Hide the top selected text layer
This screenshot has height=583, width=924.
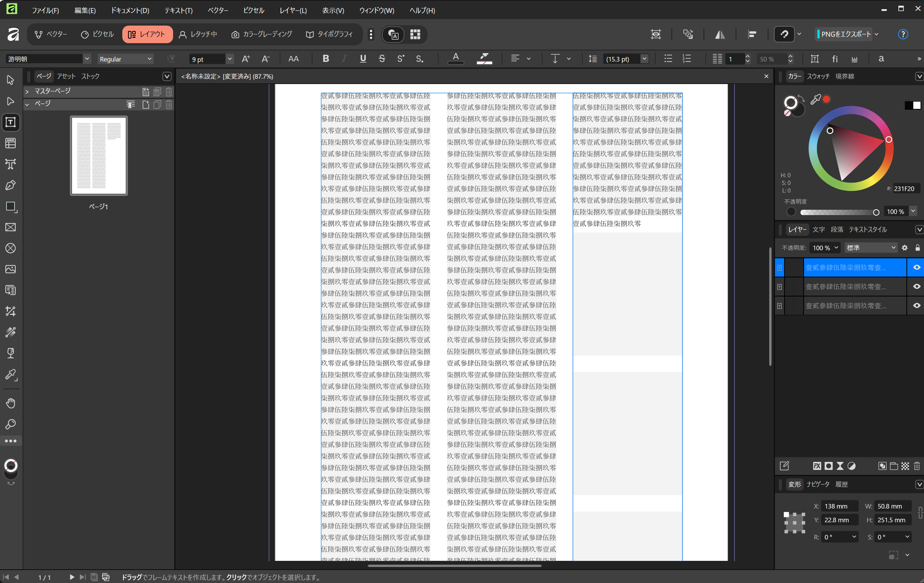pyautogui.click(x=916, y=267)
